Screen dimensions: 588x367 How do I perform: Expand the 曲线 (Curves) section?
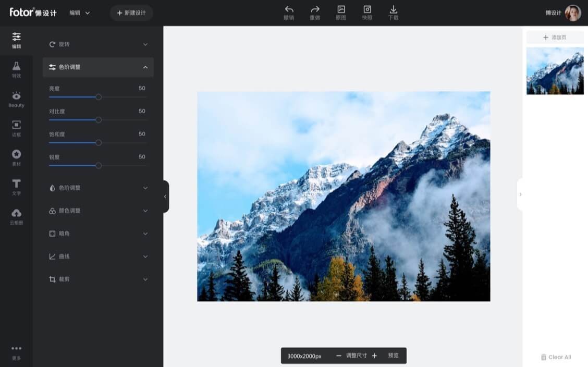tap(97, 256)
